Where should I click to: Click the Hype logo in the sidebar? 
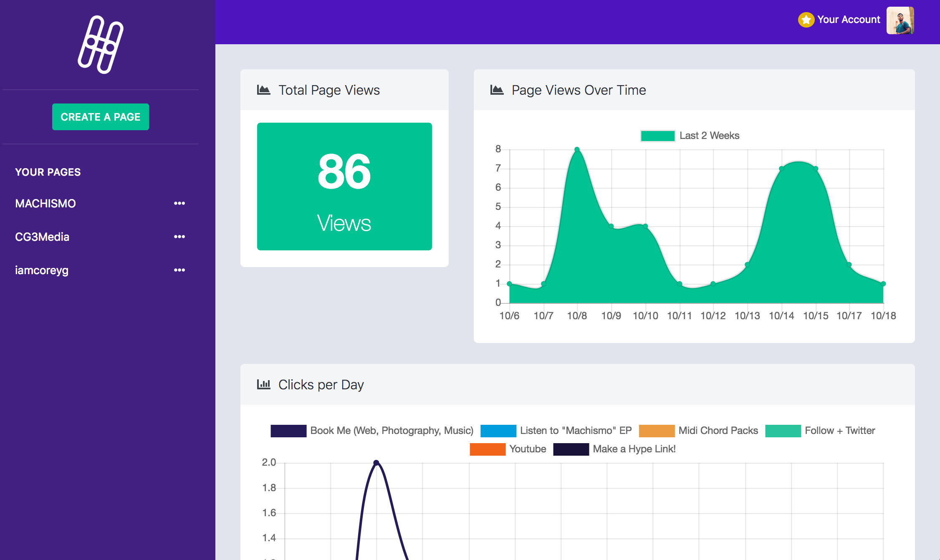point(100,43)
